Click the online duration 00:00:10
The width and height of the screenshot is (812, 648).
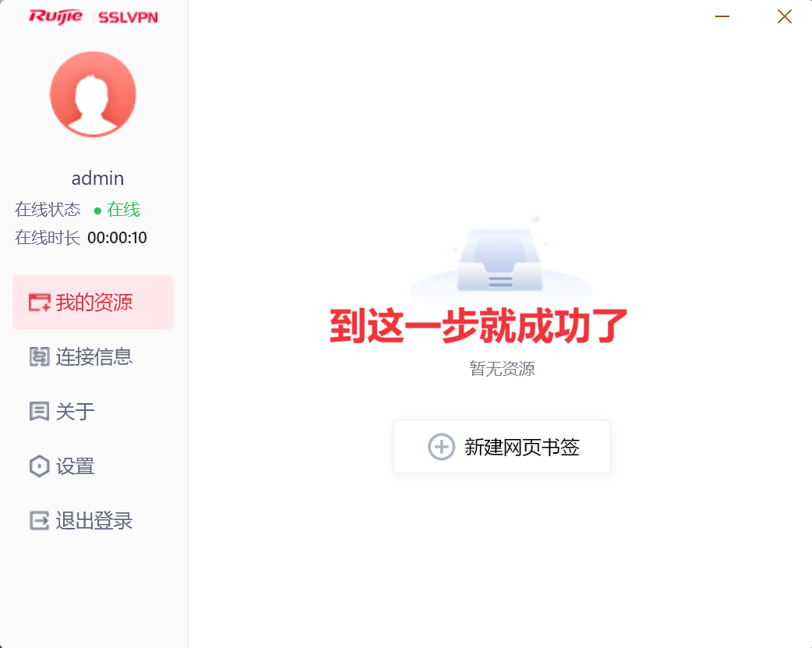[x=117, y=237]
